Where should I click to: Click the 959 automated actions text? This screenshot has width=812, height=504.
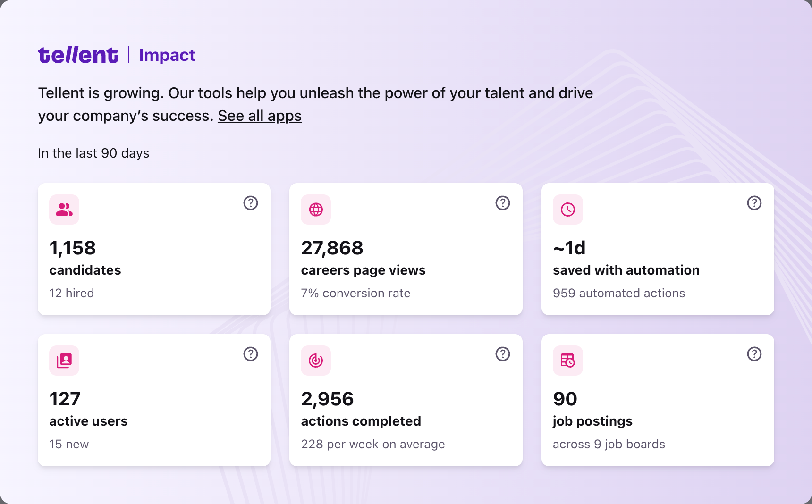[x=619, y=293]
